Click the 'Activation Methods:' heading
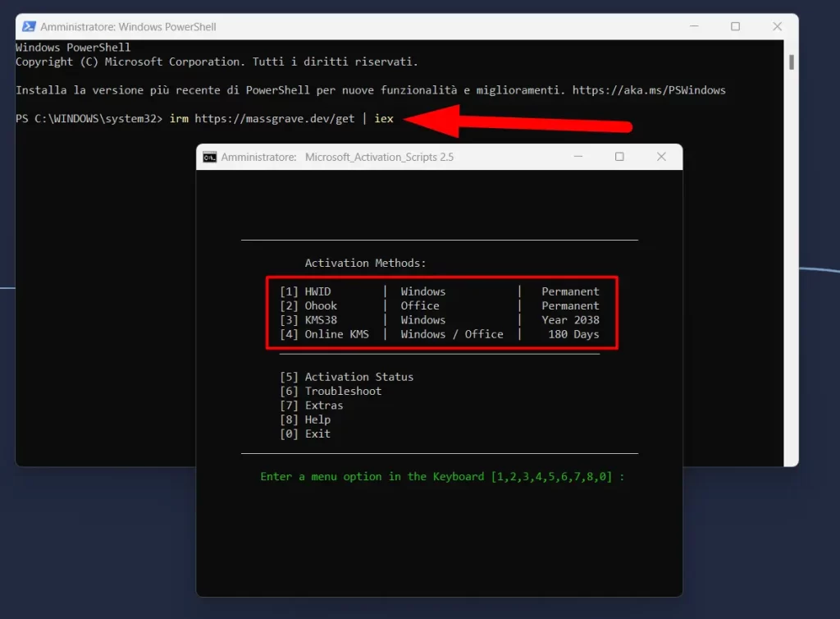 coord(365,264)
